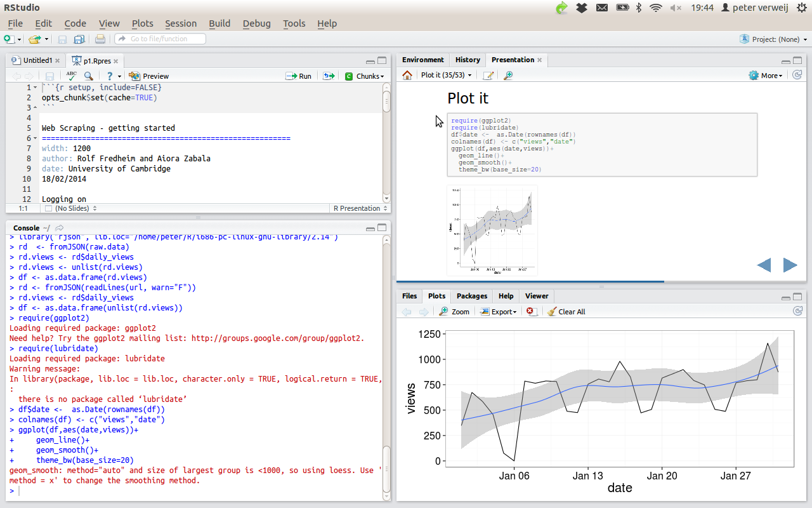Click the Open File folder icon
The width and height of the screenshot is (812, 508).
click(x=34, y=39)
